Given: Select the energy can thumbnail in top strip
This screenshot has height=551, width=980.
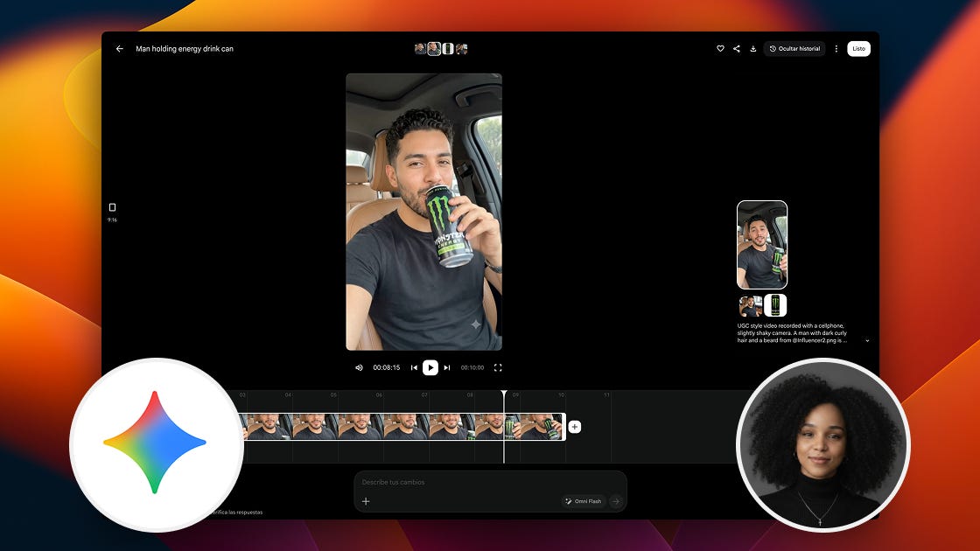Looking at the screenshot, I should (x=447, y=49).
